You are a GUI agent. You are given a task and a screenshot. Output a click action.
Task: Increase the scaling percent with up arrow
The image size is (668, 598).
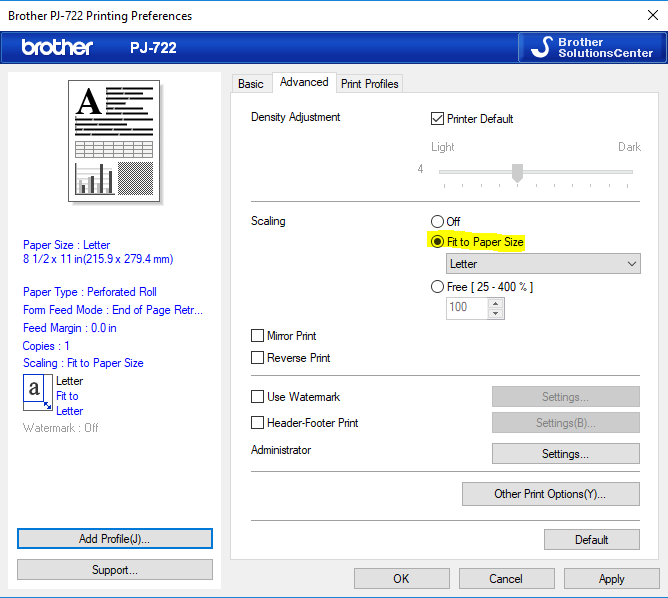(x=495, y=303)
